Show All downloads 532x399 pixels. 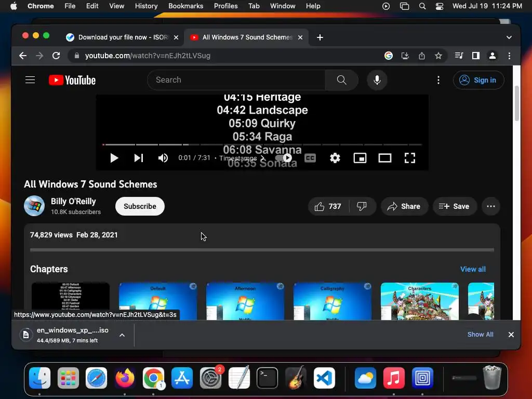[x=480, y=335]
